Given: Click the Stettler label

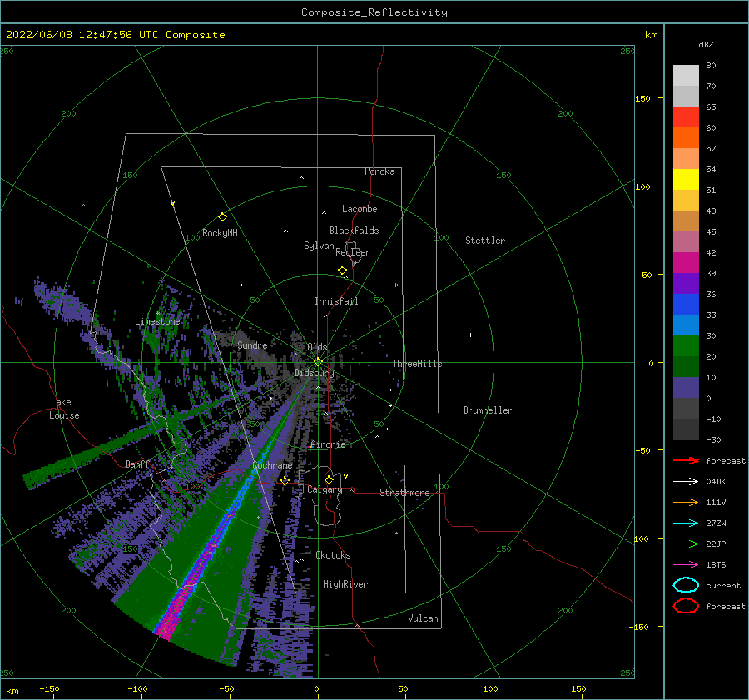Looking at the screenshot, I should coord(485,241).
